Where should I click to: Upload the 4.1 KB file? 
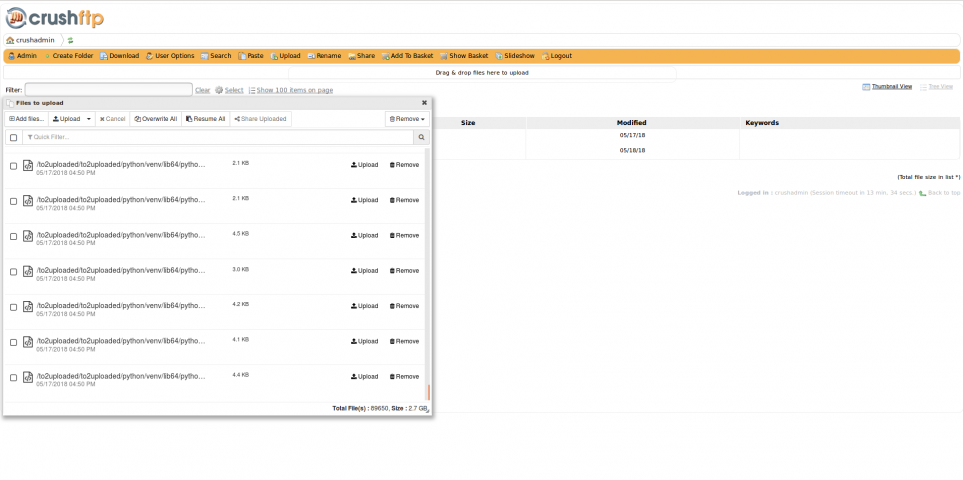pyautogui.click(x=365, y=341)
